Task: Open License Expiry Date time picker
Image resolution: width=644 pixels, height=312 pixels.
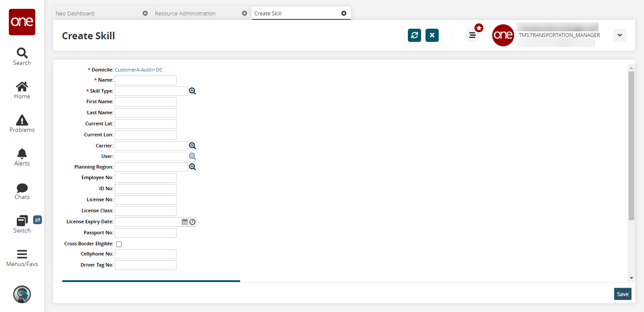Action: pyautogui.click(x=192, y=222)
